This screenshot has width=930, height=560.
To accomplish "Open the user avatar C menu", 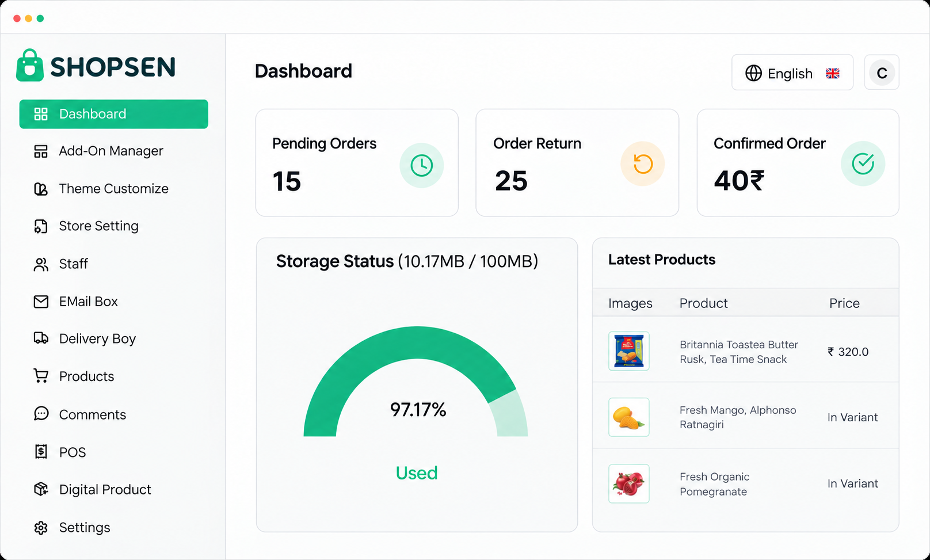I will pos(882,73).
